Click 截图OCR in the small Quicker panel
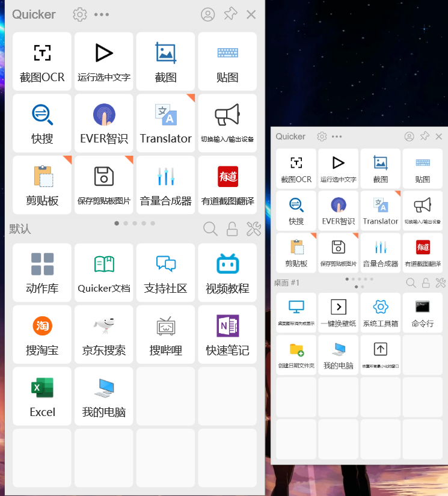This screenshot has height=496, width=448. (296, 168)
